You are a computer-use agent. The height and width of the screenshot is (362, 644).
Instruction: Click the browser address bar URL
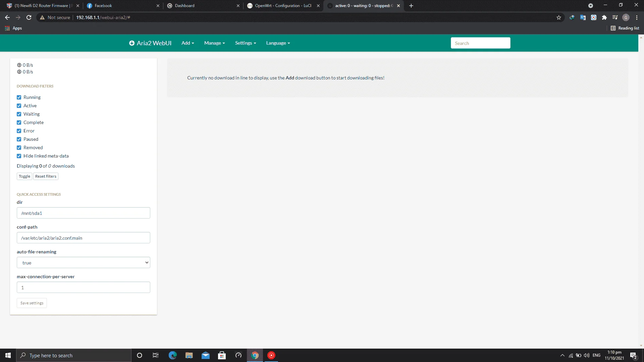tap(103, 17)
